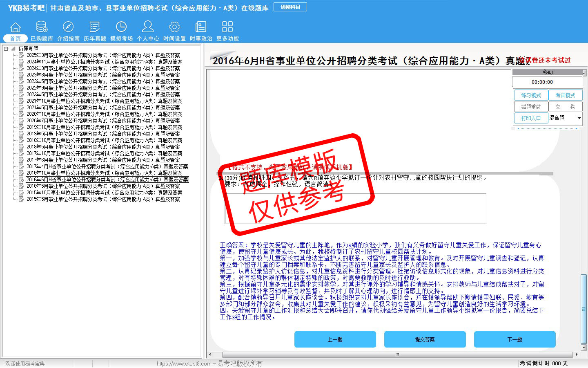Switch to 练习模式 practice mode
This screenshot has width=588, height=368.
(x=531, y=95)
